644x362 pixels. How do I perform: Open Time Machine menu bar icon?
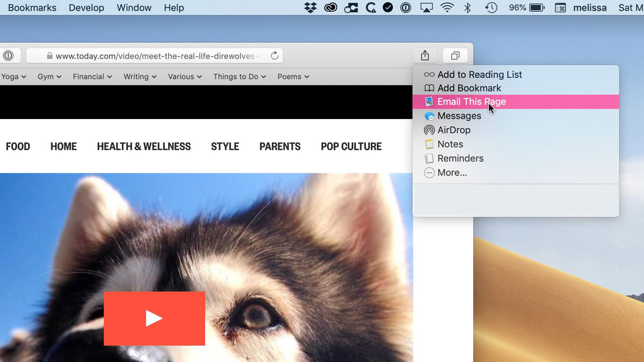pyautogui.click(x=491, y=8)
